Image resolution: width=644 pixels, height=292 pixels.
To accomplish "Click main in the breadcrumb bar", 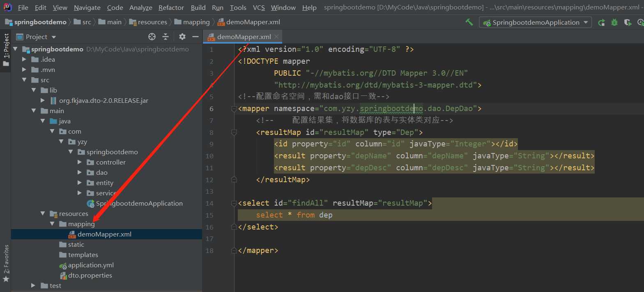I will [x=114, y=22].
